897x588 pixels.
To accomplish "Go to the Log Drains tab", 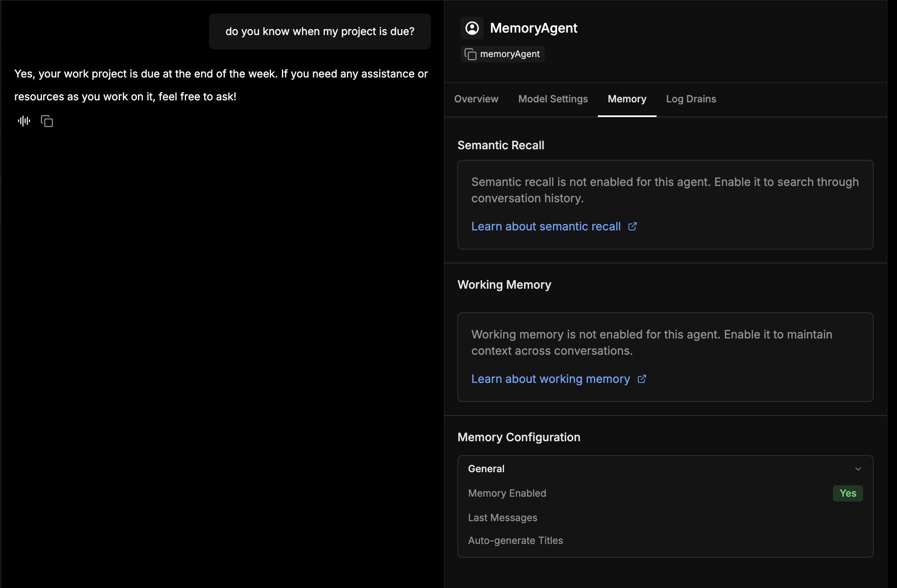I will coord(691,99).
